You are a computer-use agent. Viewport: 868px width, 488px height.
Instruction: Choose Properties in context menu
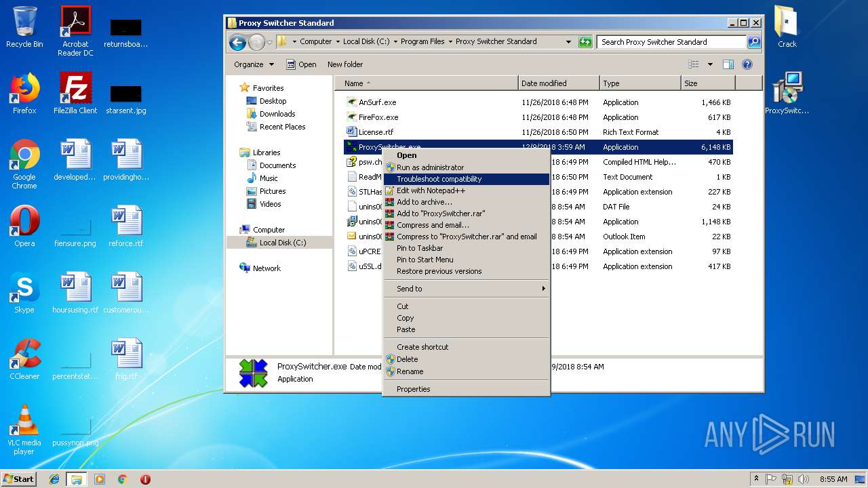pyautogui.click(x=466, y=389)
